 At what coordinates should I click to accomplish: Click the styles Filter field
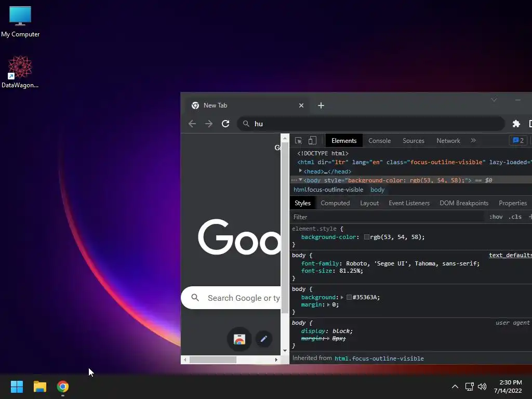pos(388,217)
